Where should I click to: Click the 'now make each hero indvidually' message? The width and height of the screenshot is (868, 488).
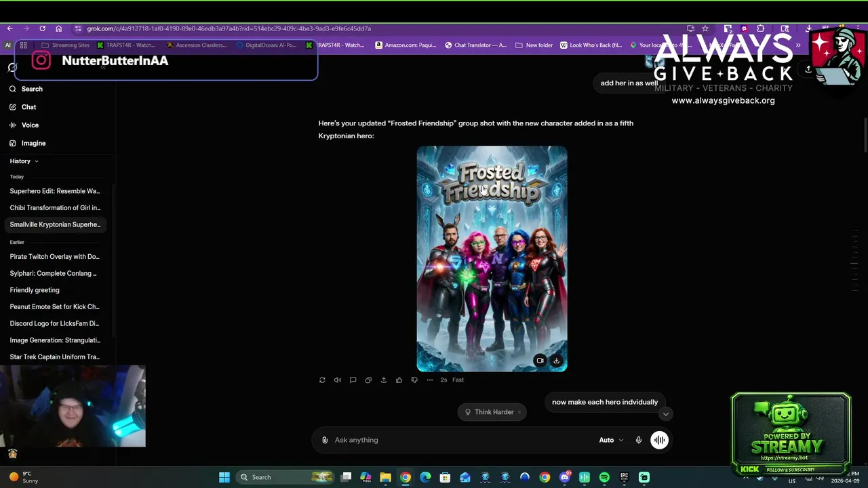605,402
